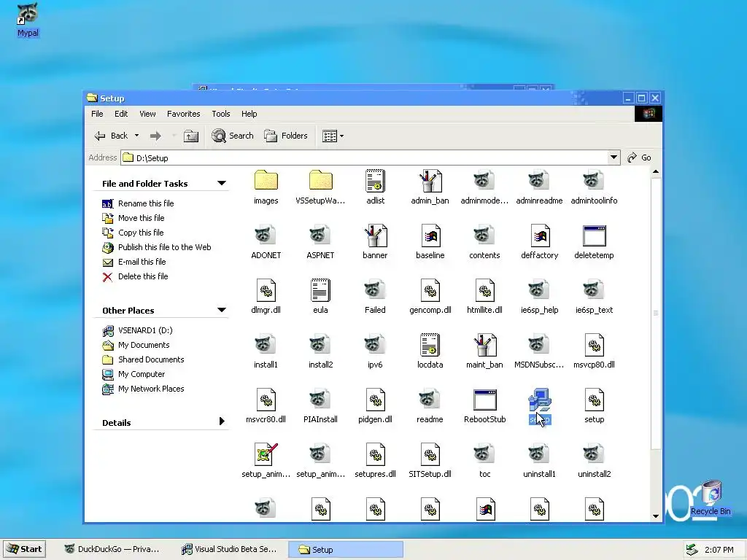Click the Forward arrow button
This screenshot has width=747, height=560.
[x=155, y=136]
